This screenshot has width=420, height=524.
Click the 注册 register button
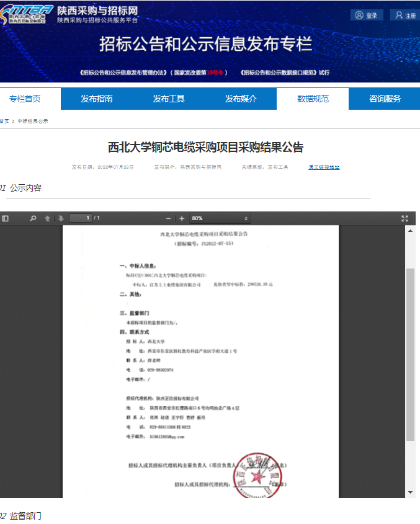(406, 16)
